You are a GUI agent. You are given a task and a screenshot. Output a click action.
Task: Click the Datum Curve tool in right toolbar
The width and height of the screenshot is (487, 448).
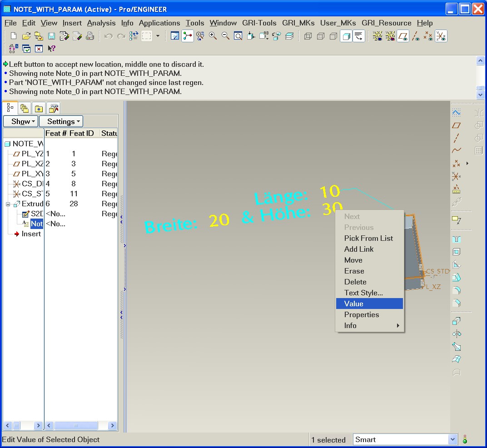456,151
